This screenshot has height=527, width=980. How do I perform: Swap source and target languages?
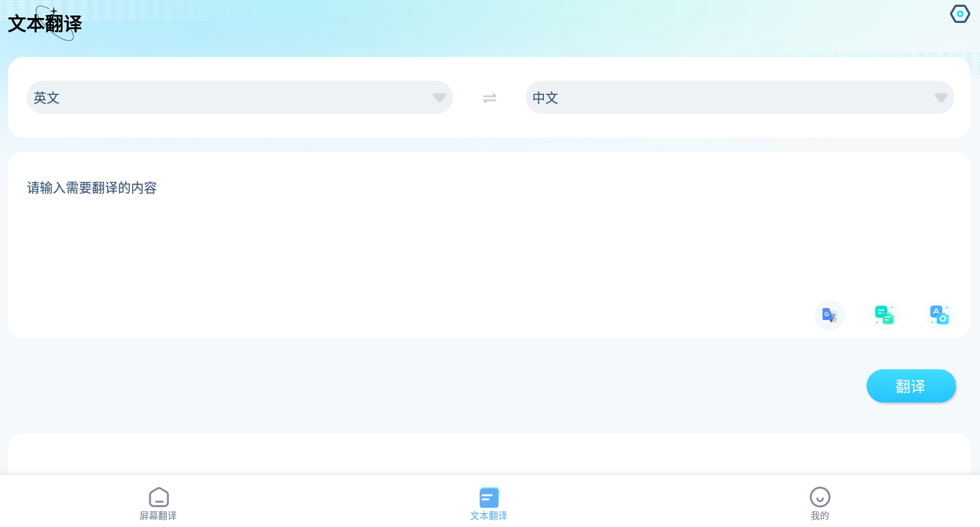click(489, 98)
